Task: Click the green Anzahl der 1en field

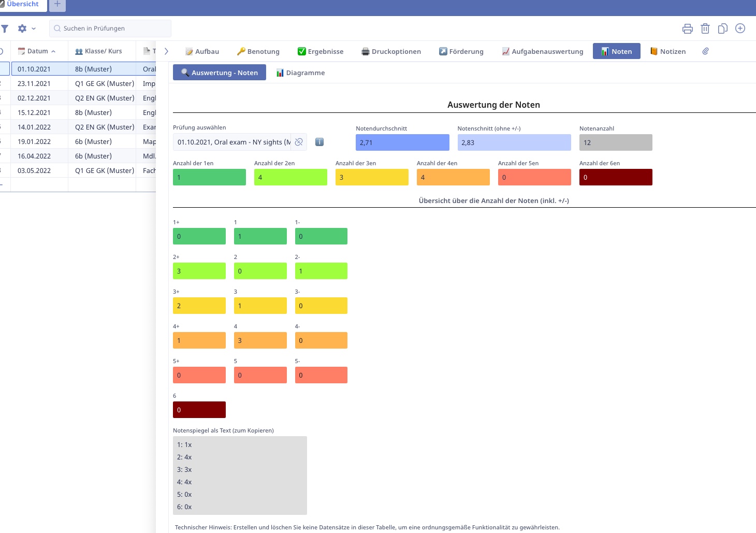Action: click(209, 177)
